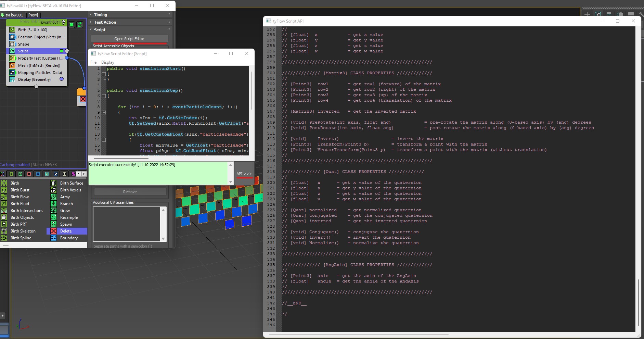Screen dimensions: 644x339
Task: Open the File menu in the Script Editor
Action: [93, 62]
